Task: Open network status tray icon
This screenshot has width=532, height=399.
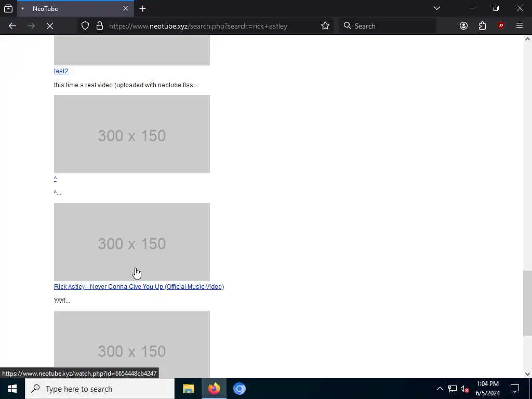Action: pyautogui.click(x=453, y=389)
